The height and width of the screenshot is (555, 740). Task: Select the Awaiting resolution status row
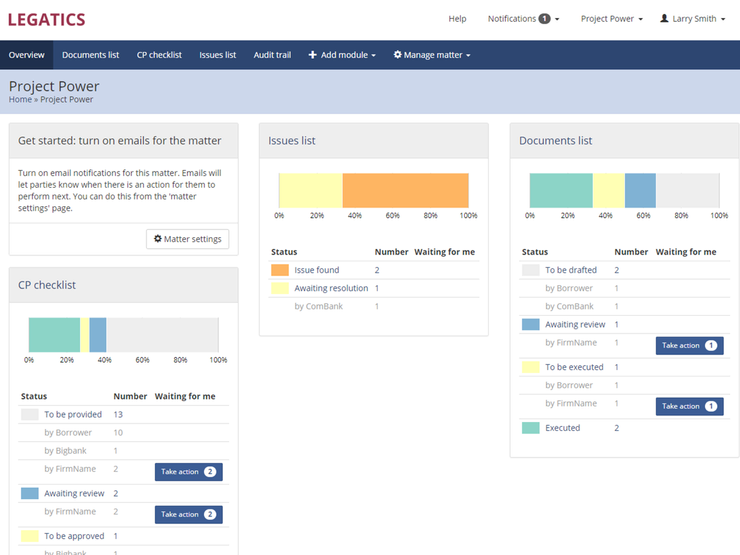(374, 288)
